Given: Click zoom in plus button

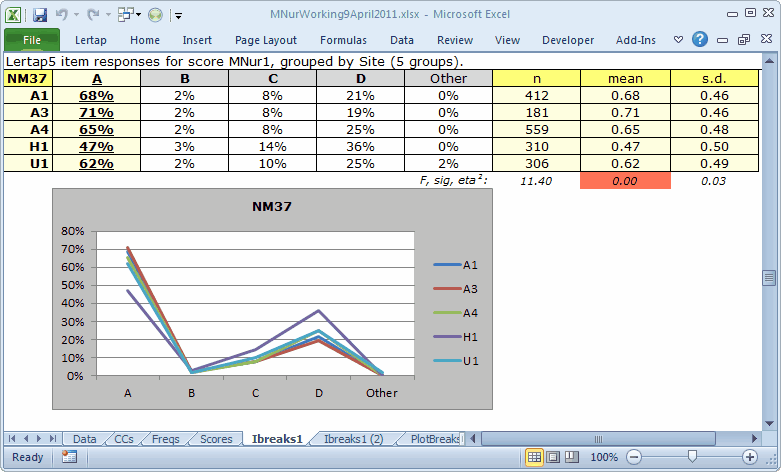Looking at the screenshot, I should (750, 457).
